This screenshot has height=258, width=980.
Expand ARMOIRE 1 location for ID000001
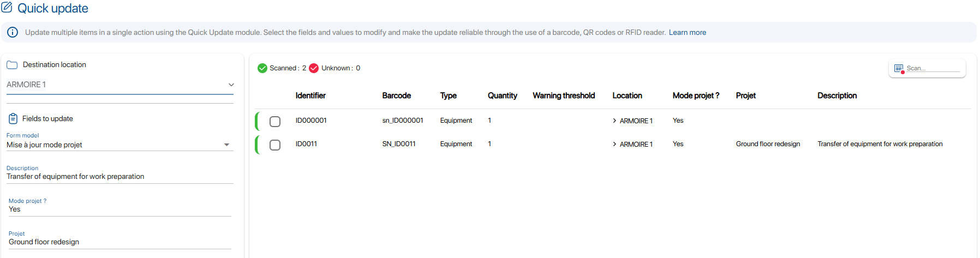614,121
